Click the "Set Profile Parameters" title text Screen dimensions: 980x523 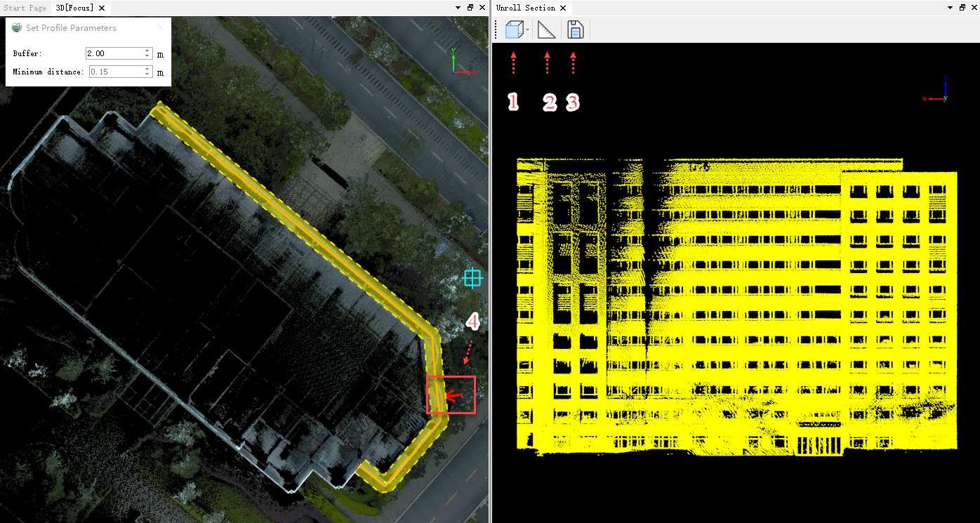(x=71, y=28)
